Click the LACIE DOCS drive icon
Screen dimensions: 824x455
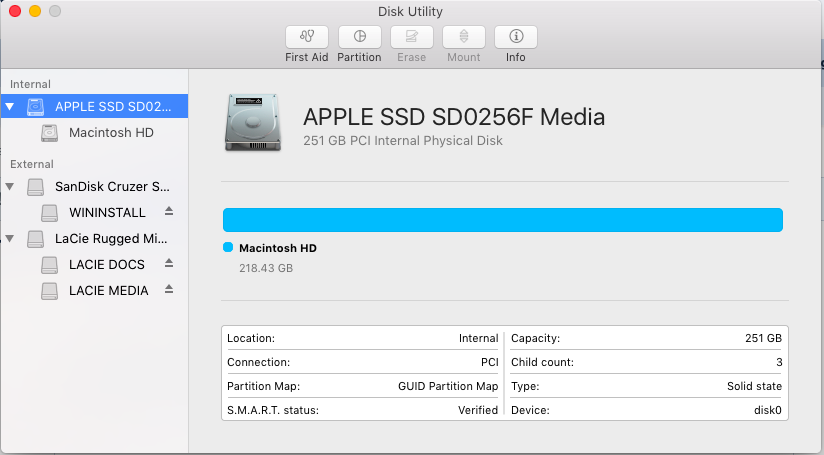(x=49, y=265)
